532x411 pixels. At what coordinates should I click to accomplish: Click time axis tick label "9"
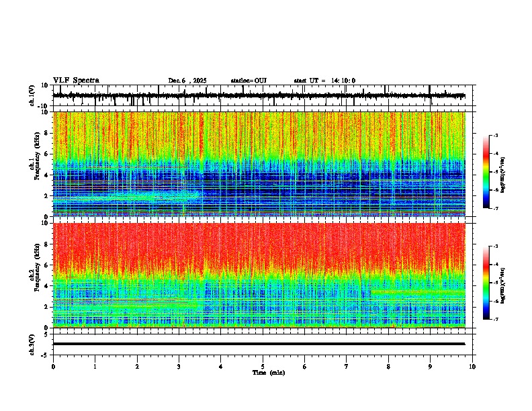click(430, 367)
